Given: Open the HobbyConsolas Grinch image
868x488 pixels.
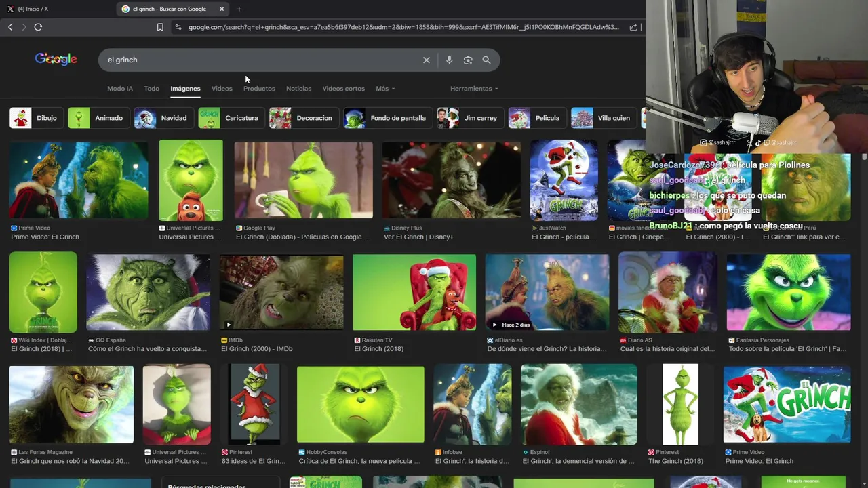Looking at the screenshot, I should pyautogui.click(x=361, y=405).
